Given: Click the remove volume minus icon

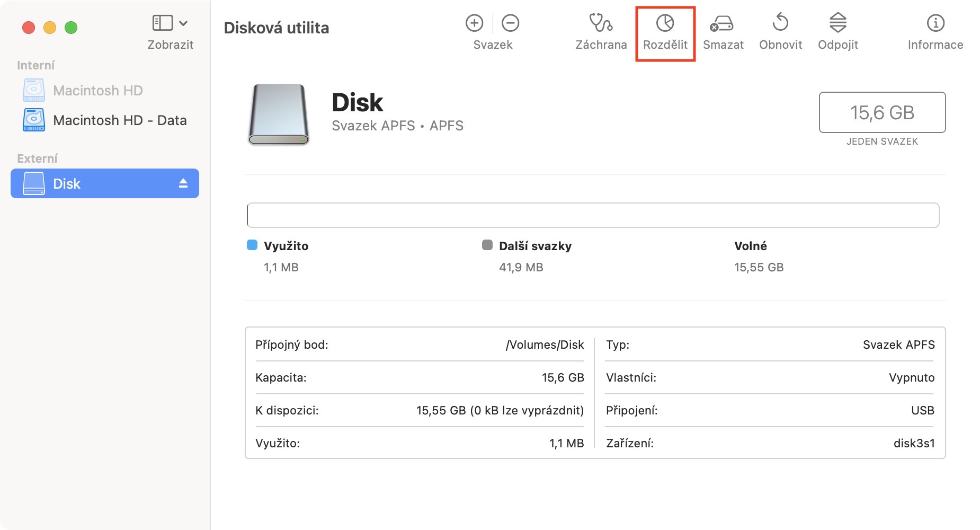Looking at the screenshot, I should coord(510,23).
